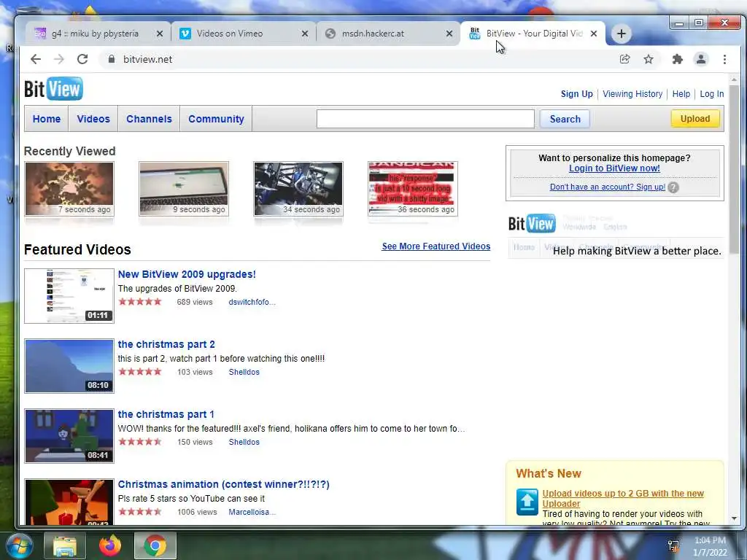The image size is (747, 560).
Task: Click the browser forward arrow
Action: pyautogui.click(x=59, y=59)
